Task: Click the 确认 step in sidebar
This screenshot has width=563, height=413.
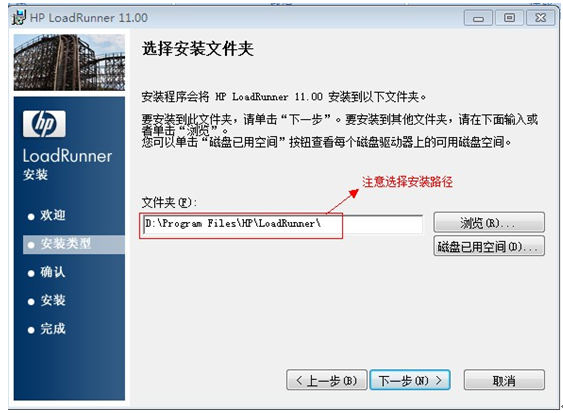Action: [47, 272]
